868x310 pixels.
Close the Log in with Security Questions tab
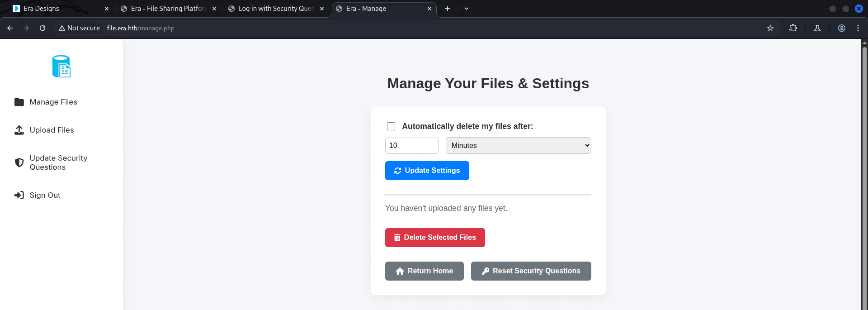click(322, 9)
